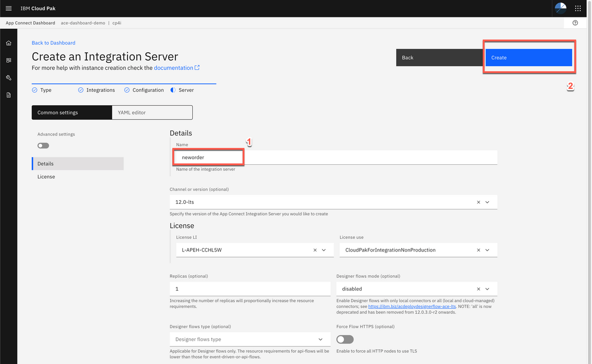Click the wrench tools icon in sidebar
592x364 pixels.
point(8,78)
